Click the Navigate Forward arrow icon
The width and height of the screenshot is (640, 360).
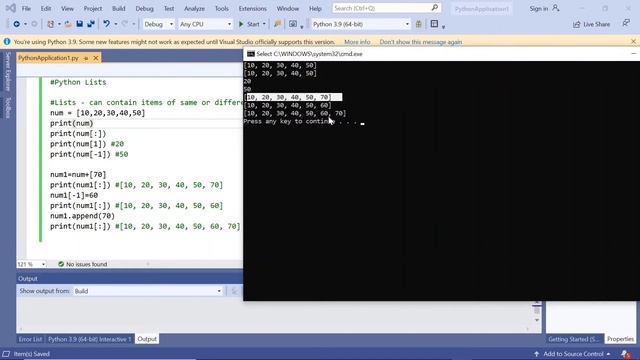pyautogui.click(x=35, y=24)
